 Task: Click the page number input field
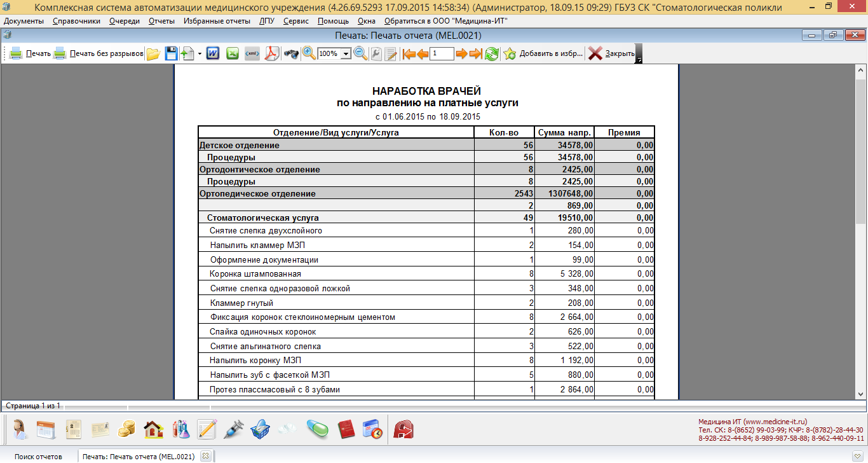tap(442, 54)
